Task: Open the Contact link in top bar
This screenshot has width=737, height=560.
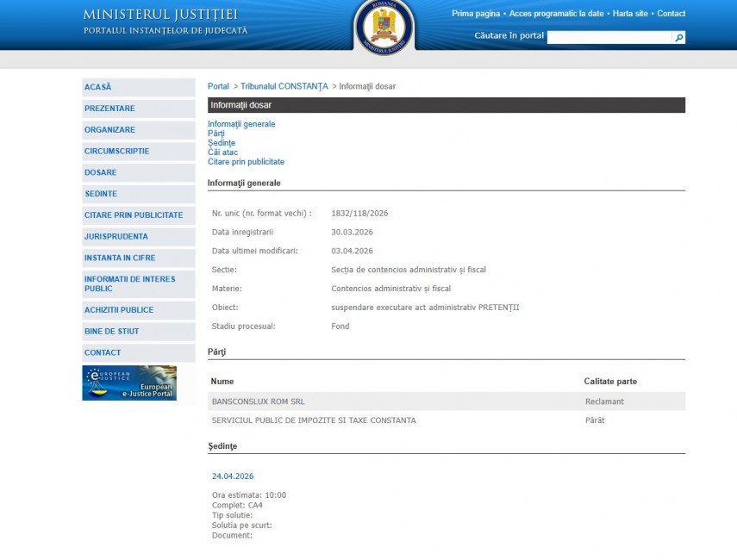Action: click(x=671, y=14)
